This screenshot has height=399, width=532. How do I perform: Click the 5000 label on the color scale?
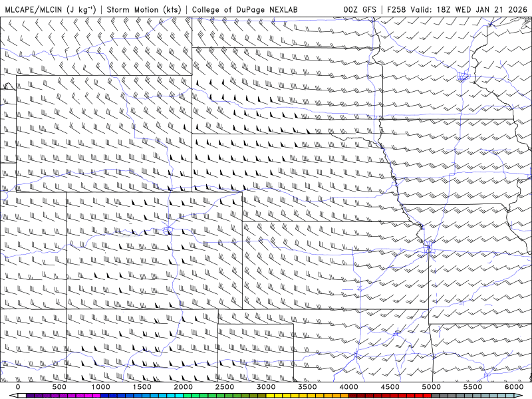pos(432,387)
